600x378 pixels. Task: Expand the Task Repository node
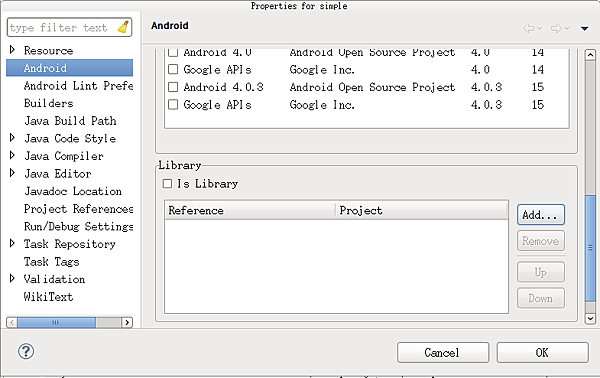coord(12,243)
